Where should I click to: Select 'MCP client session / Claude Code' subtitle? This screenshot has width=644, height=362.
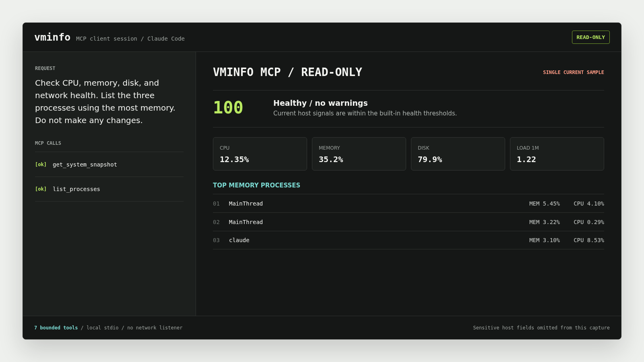130,39
